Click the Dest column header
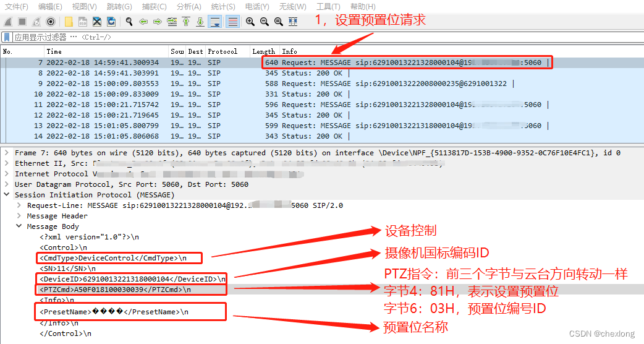644x344 pixels. (x=195, y=51)
